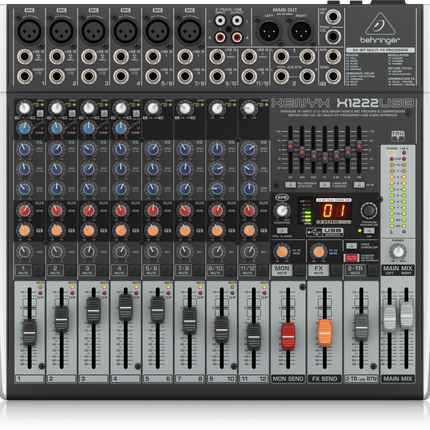Click the channel 9/10 balance knob
The image size is (430, 430).
217,252
